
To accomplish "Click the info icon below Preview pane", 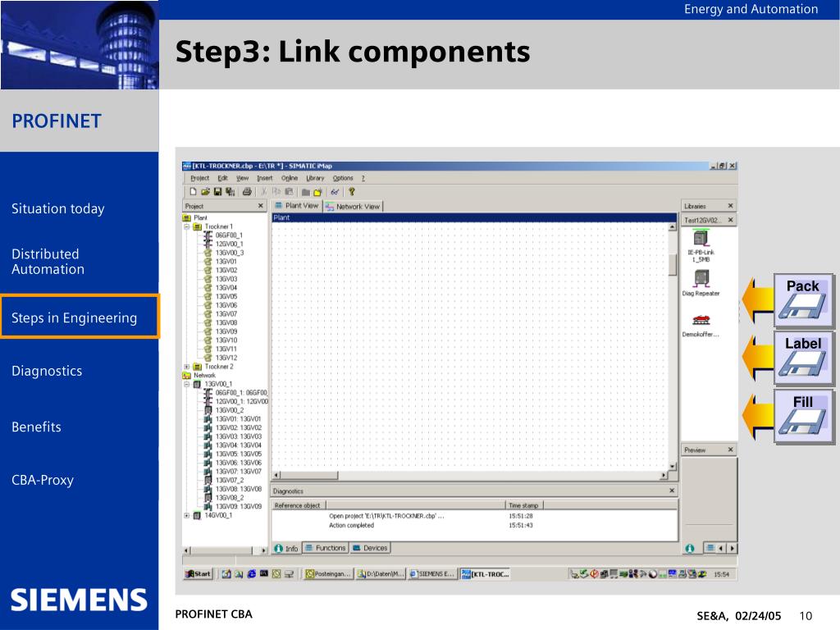I will click(x=690, y=548).
